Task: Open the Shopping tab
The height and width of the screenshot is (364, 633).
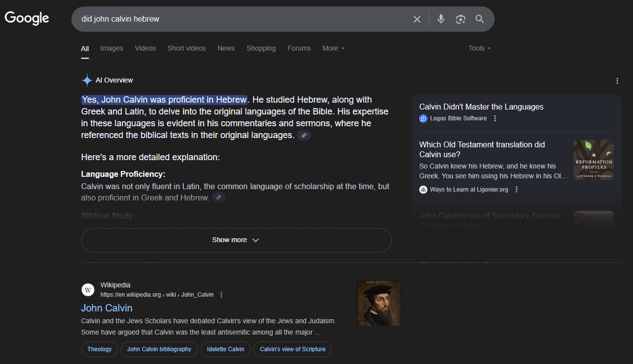Action: pyautogui.click(x=261, y=48)
